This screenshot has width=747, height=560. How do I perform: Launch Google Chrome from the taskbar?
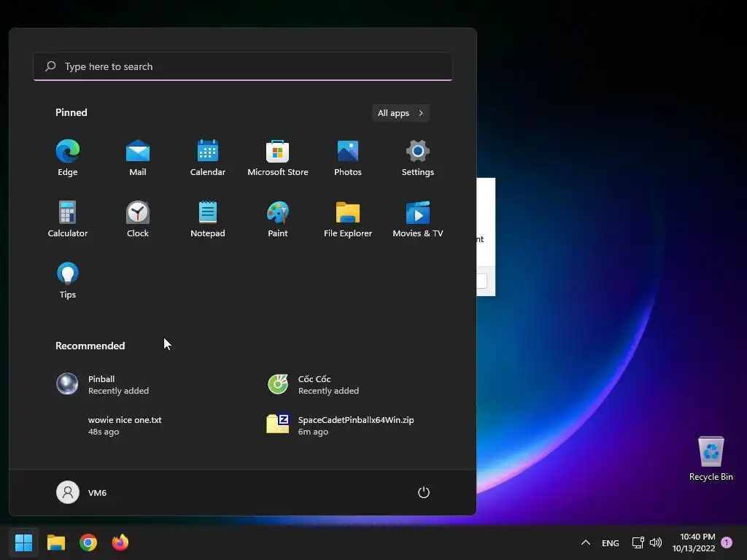click(x=88, y=542)
